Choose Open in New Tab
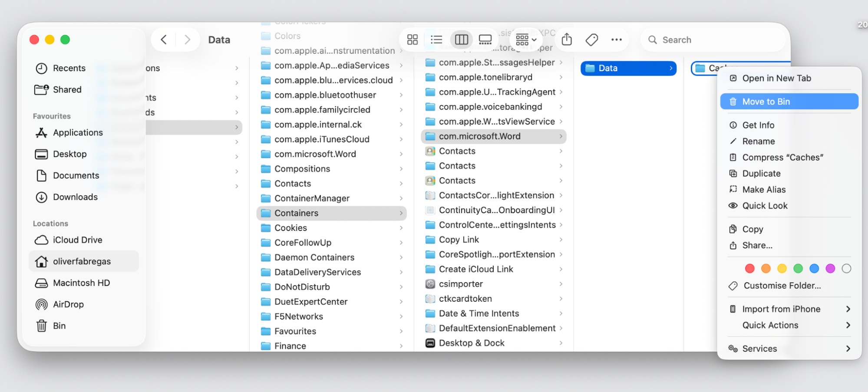 point(789,78)
